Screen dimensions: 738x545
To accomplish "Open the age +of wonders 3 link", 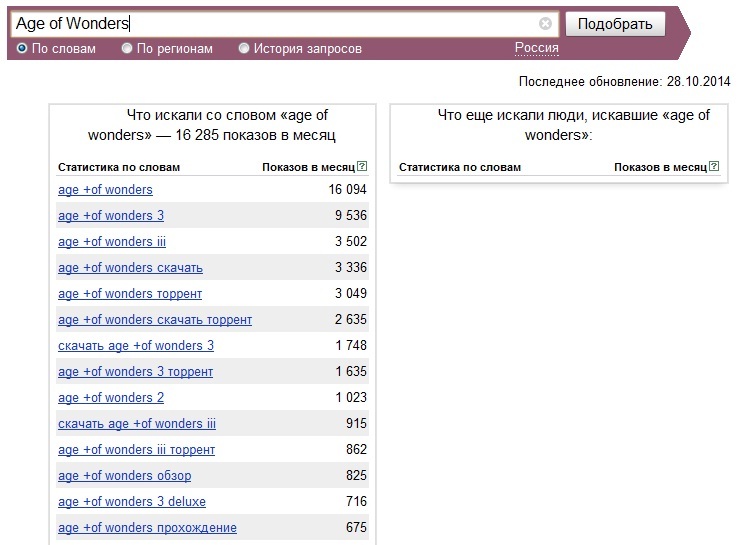I will pyautogui.click(x=111, y=216).
